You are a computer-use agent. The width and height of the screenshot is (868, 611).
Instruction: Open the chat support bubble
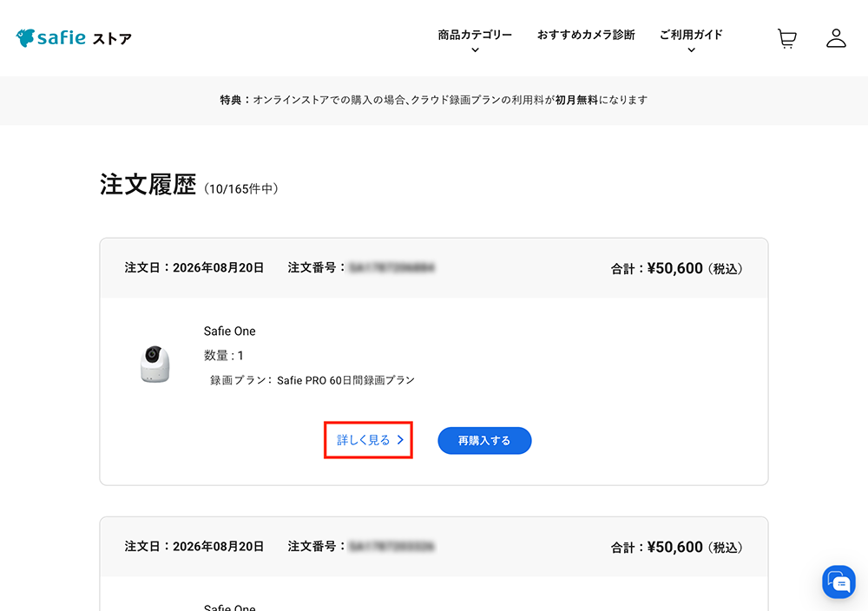point(838,581)
